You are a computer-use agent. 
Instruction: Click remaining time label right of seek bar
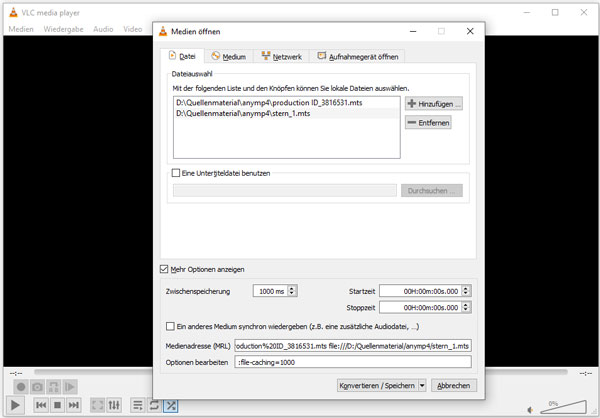pyautogui.click(x=585, y=373)
